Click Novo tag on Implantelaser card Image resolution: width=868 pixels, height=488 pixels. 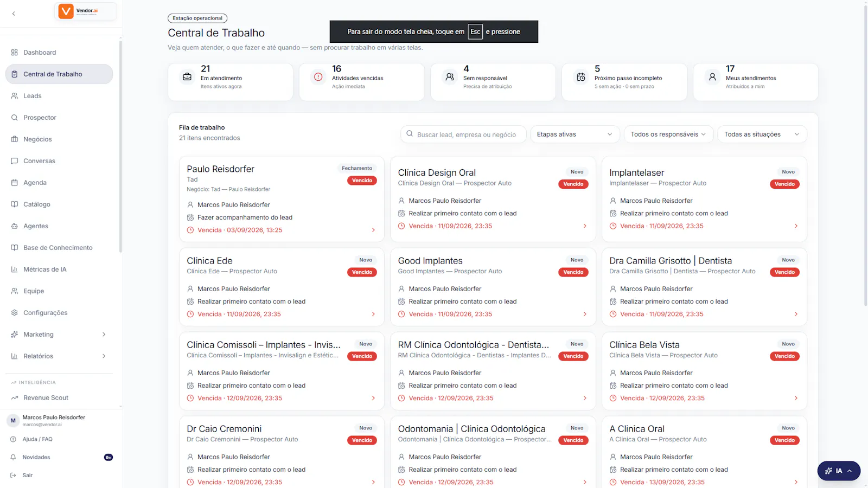point(788,172)
